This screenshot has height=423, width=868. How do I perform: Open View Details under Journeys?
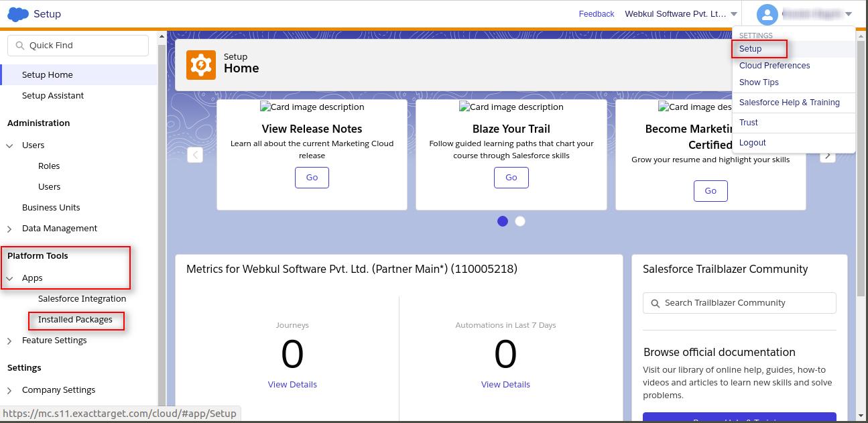pos(292,385)
